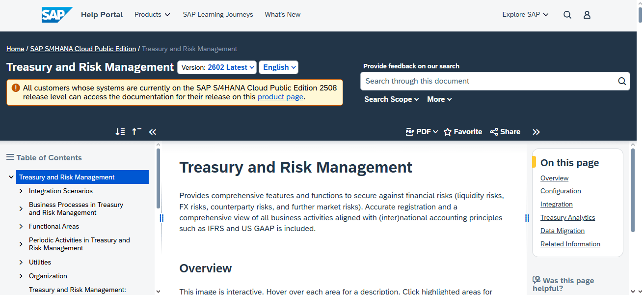The image size is (644, 295).
Task: Hide table of contents with double-left chevron
Action: pos(153,132)
